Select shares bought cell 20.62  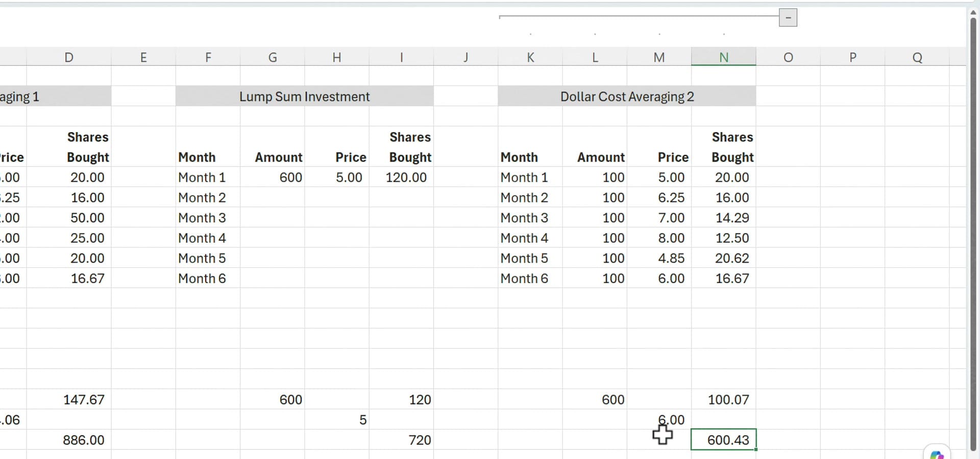click(x=724, y=258)
